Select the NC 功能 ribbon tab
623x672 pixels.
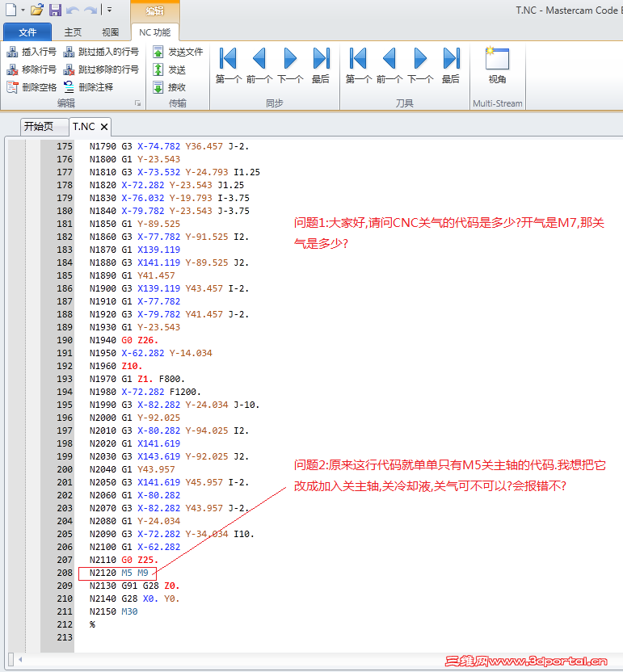tap(154, 32)
